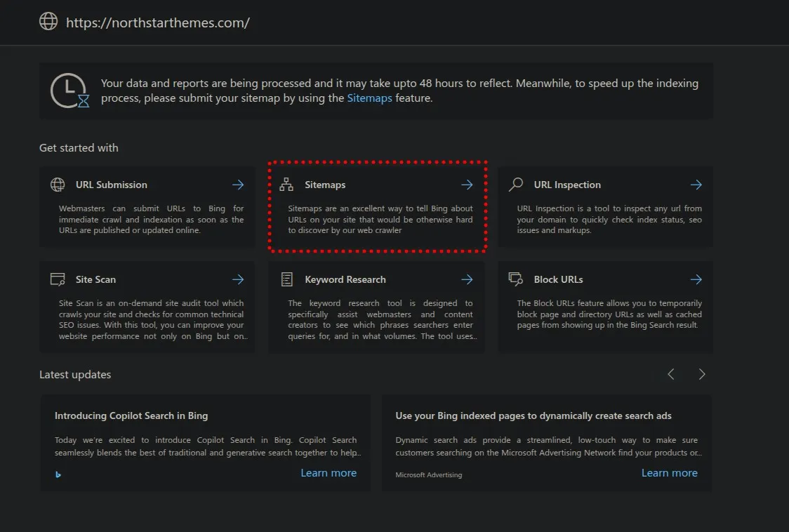Viewport: 789px width, 532px height.
Task: Click the Bing logo in Copilot Search card
Action: 58,474
